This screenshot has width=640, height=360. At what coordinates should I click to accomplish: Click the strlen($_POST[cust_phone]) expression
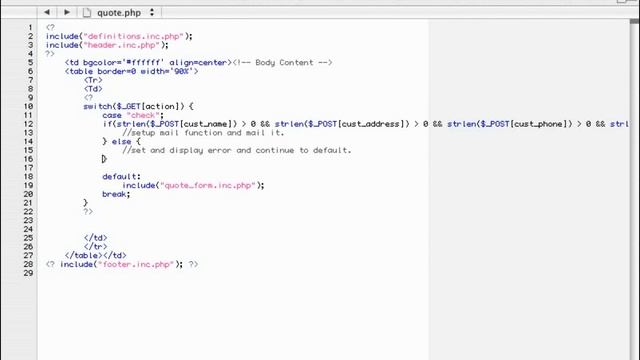tap(510, 124)
